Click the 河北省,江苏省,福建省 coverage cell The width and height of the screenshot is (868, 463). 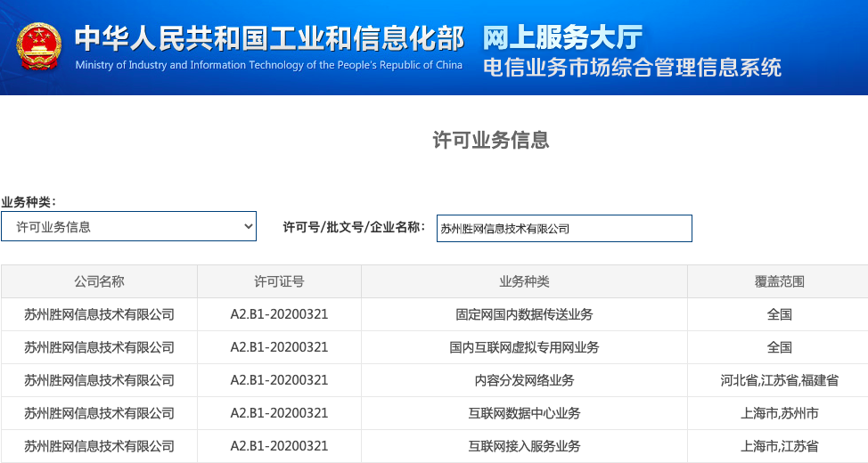tap(780, 380)
